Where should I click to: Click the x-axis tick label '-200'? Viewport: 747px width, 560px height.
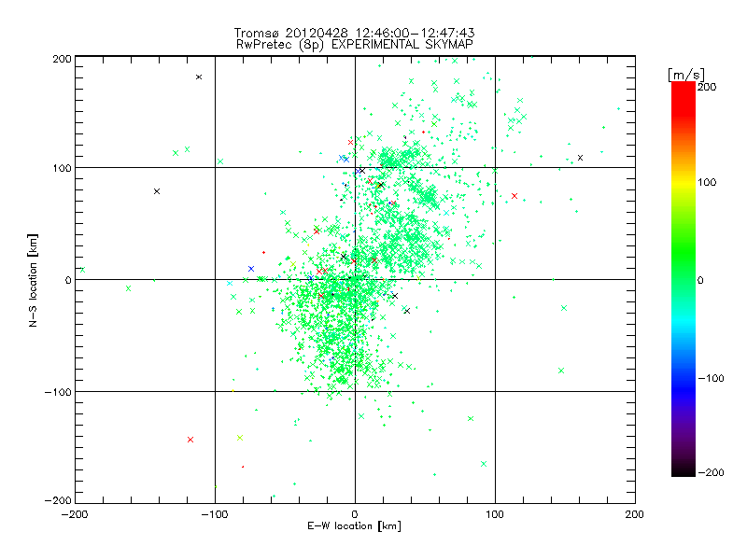coord(75,514)
